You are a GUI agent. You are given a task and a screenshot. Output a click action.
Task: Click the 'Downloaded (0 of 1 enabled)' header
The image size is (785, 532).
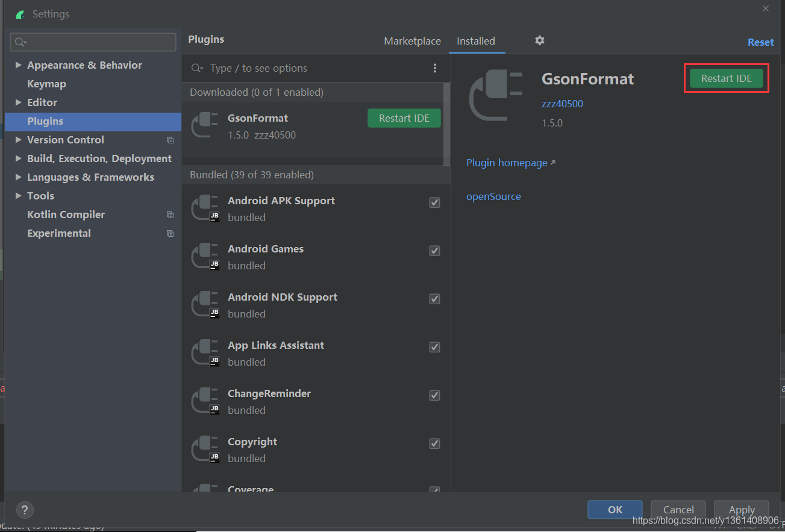point(257,92)
